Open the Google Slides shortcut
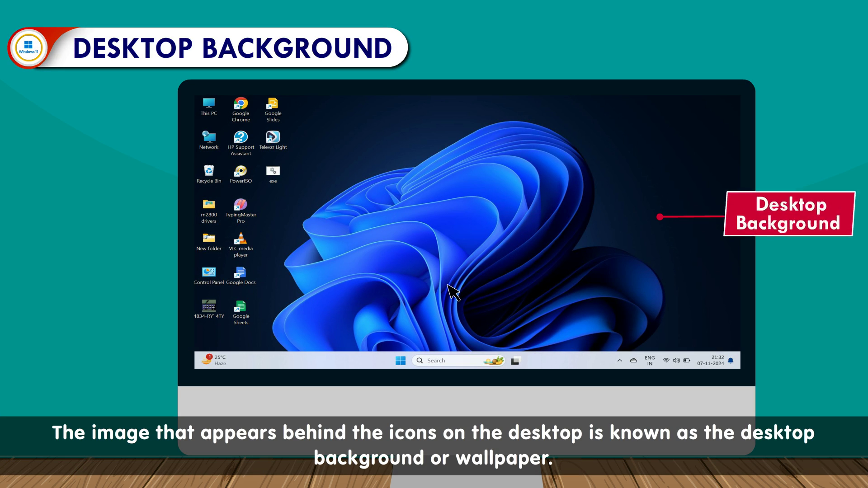The height and width of the screenshot is (488, 868). 273,103
